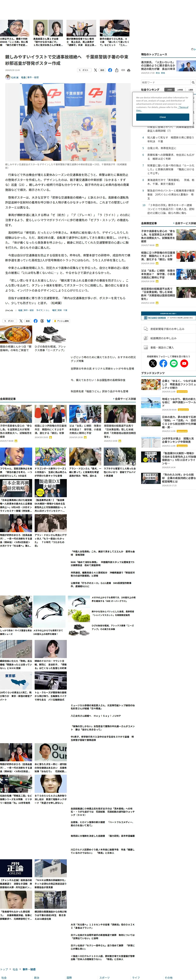
Task: Open ライフ genre tag after the article
Action: click(40, 310)
